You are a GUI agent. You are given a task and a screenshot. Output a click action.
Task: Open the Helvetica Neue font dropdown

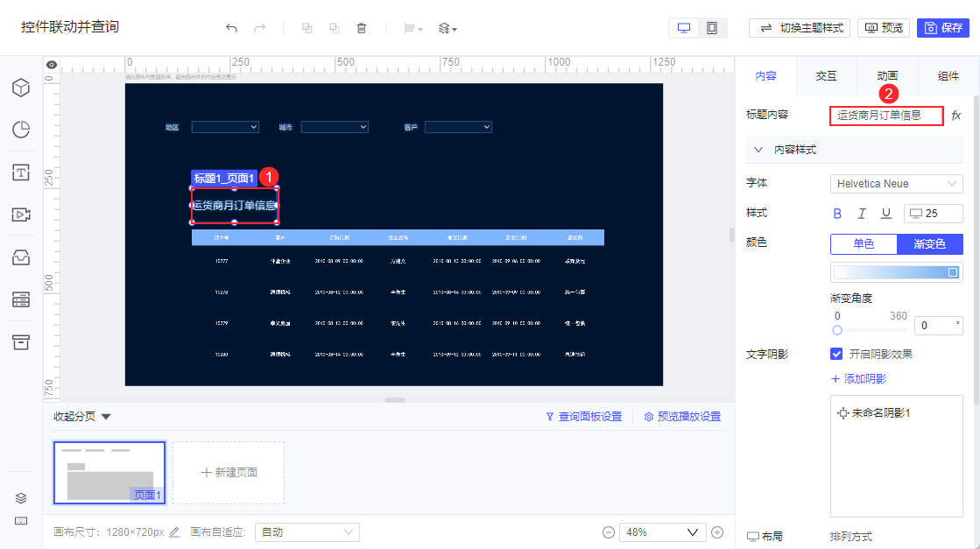896,184
